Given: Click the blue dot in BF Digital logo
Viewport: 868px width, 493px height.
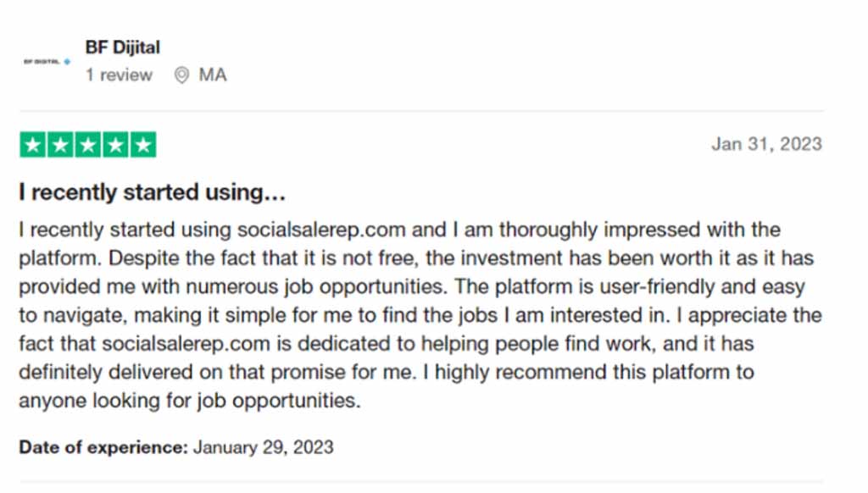Looking at the screenshot, I should point(67,62).
